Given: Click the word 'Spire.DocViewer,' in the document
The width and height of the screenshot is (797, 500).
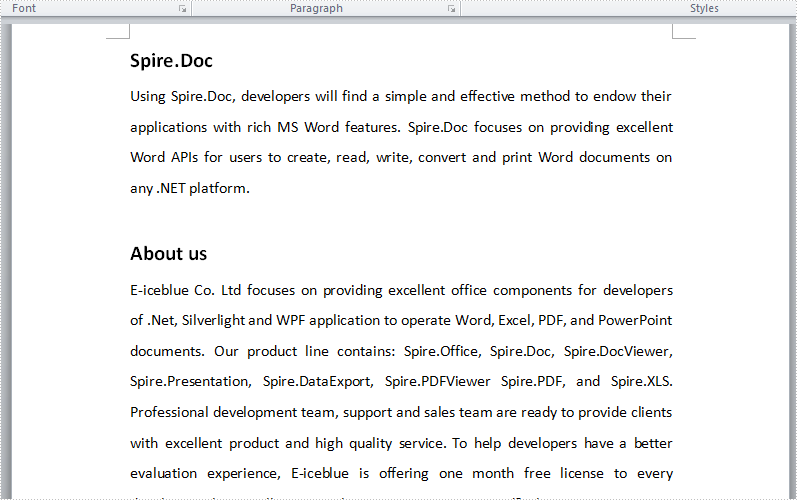Looking at the screenshot, I should (x=618, y=352).
